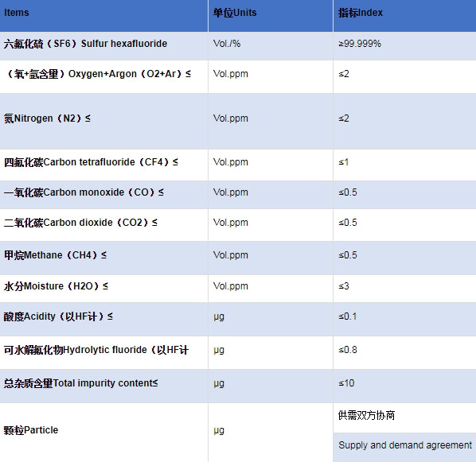Screen dimensions: 476x462
Task: Click the 颗粒Particle item cell
Action: [103, 433]
